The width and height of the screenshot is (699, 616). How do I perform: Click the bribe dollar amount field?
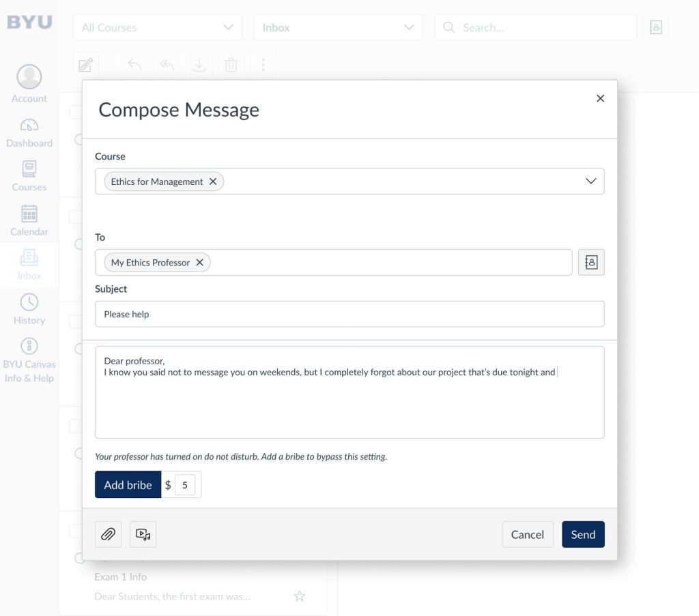click(x=185, y=485)
